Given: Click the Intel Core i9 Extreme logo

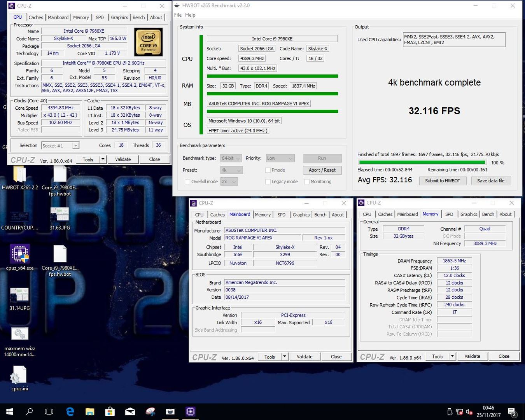Looking at the screenshot, I should tap(148, 42).
